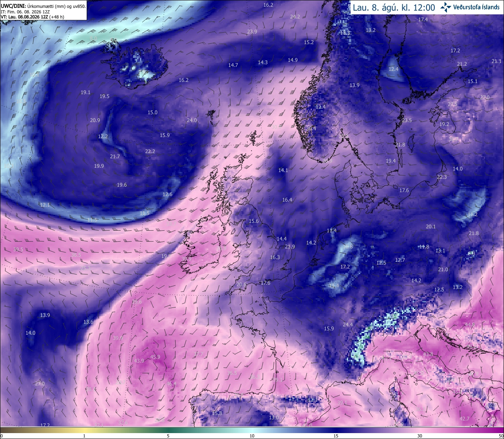
Task: Click the 15 mark on the color scale
Action: pyautogui.click(x=336, y=436)
